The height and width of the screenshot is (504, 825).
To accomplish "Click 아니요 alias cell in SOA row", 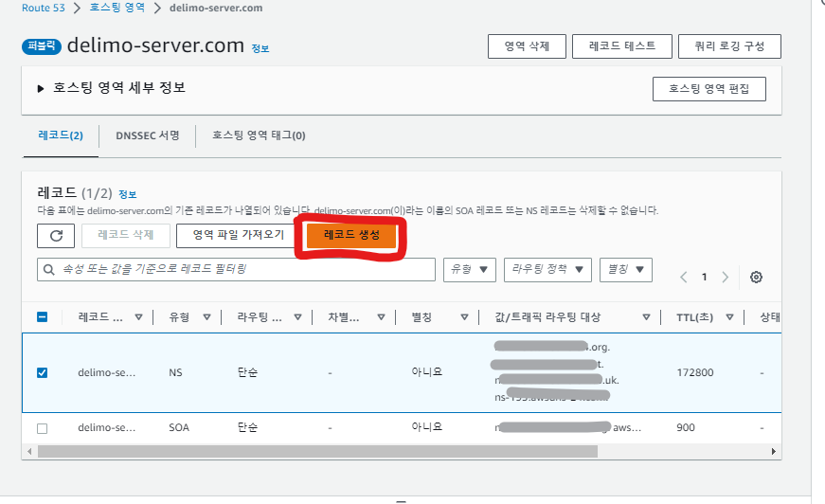I will 426,426.
